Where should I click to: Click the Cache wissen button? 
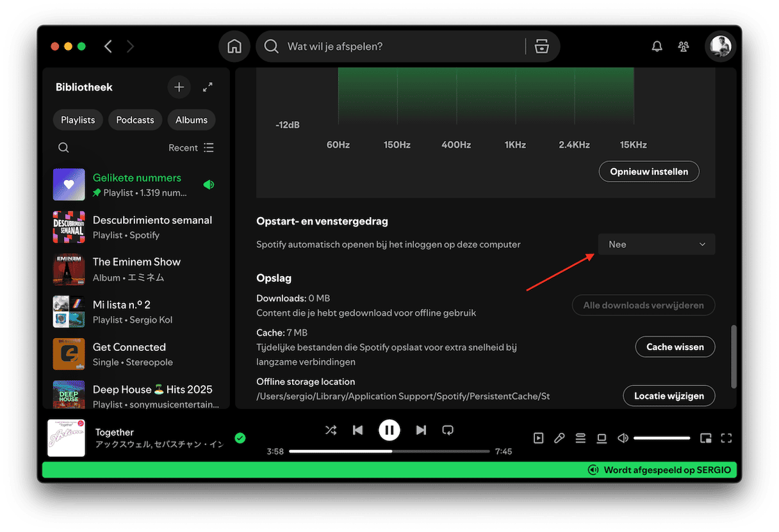pos(675,347)
